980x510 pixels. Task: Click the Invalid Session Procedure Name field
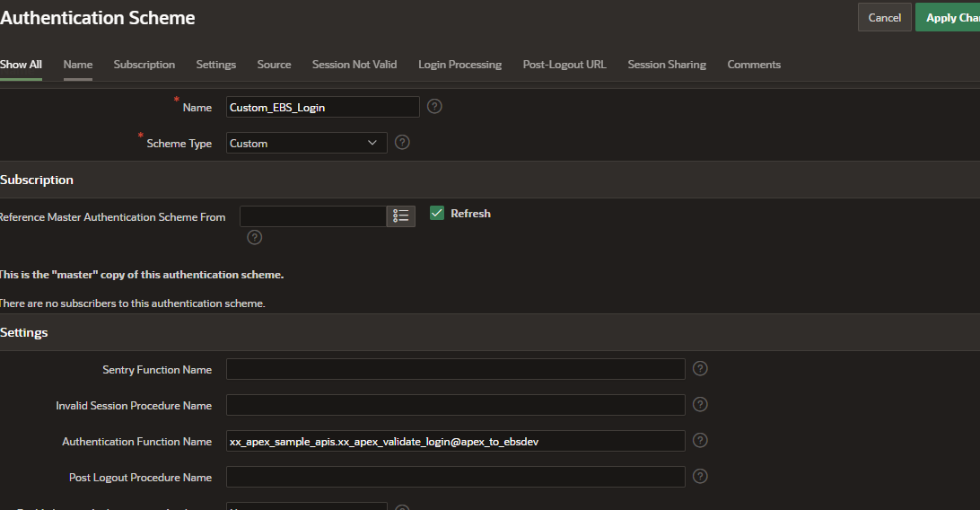pos(456,405)
